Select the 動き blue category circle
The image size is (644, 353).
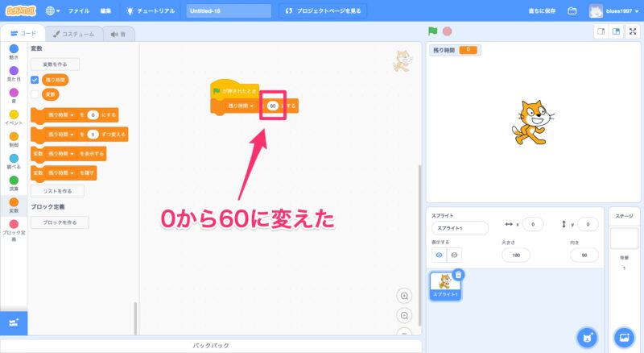[14, 49]
